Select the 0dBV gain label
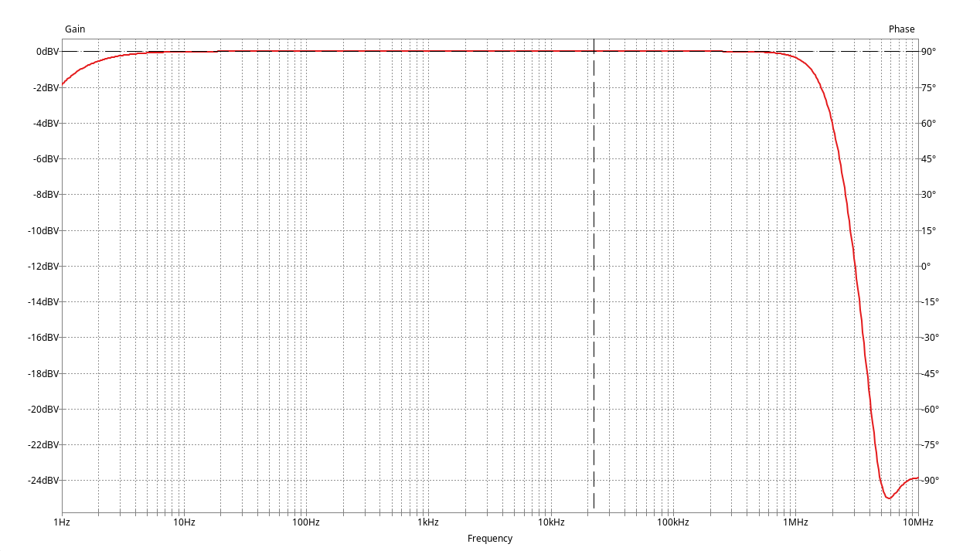The height and width of the screenshot is (551, 980). pos(47,52)
